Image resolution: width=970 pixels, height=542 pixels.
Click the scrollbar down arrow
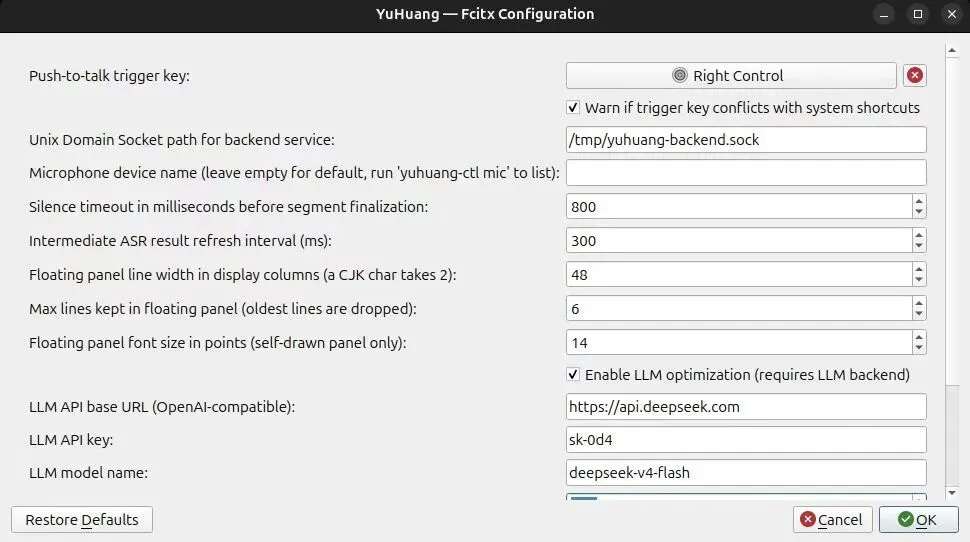click(x=952, y=493)
